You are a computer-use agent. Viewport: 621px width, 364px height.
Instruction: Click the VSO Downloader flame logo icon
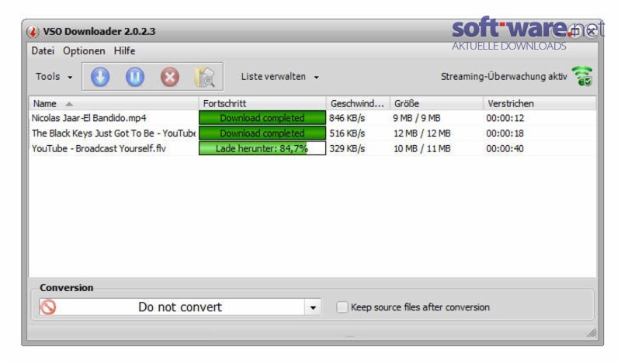coord(33,31)
